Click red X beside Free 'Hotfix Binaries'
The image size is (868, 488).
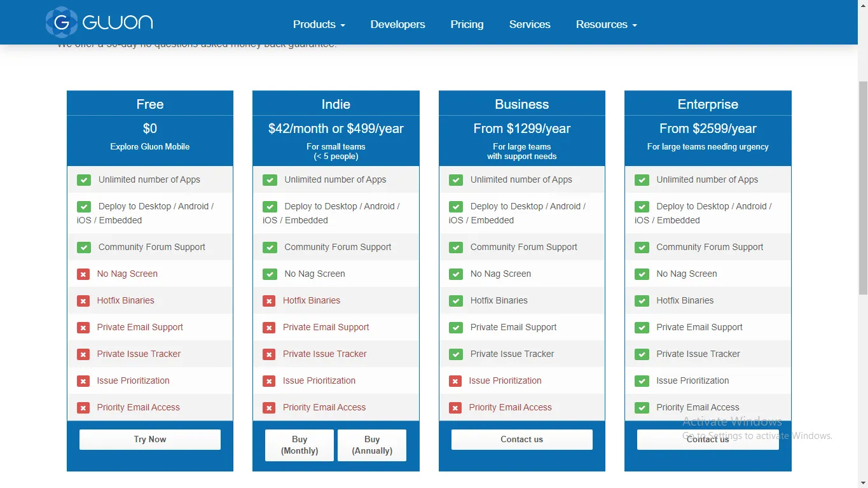pos(83,301)
